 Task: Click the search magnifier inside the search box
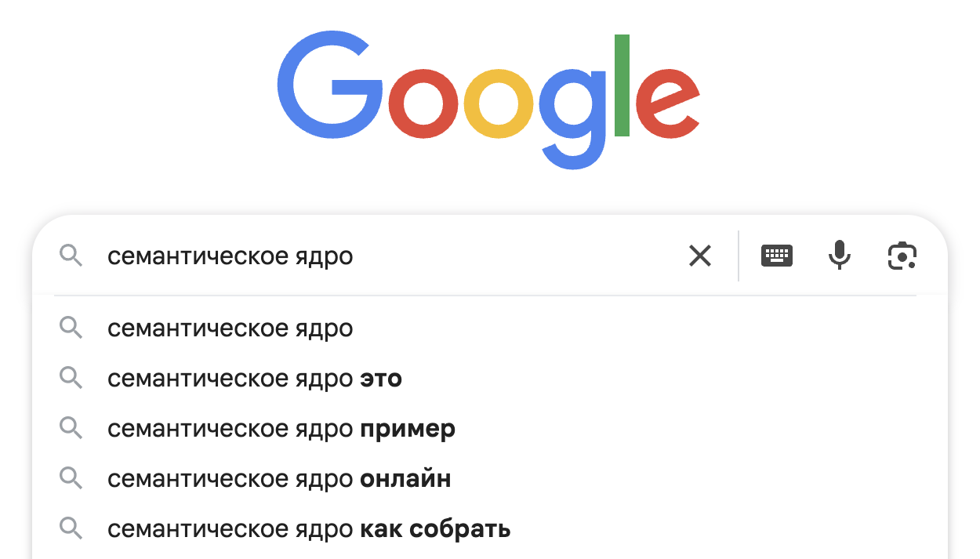(x=71, y=256)
